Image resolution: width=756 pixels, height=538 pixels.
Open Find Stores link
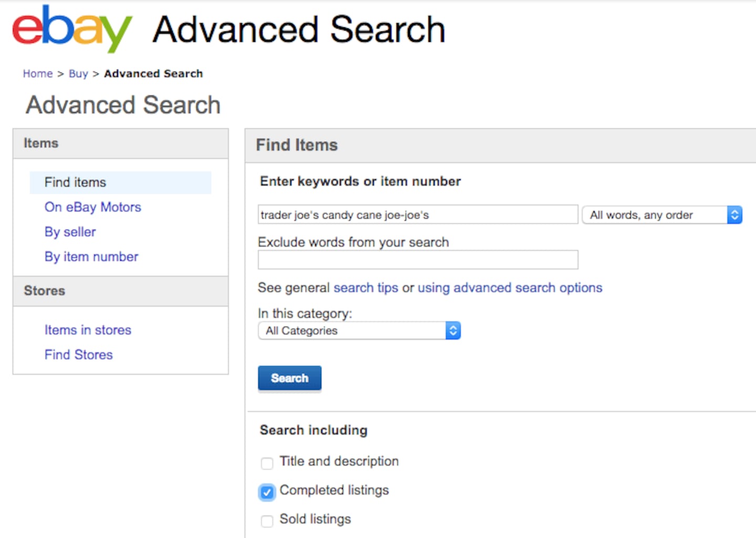pyautogui.click(x=79, y=355)
